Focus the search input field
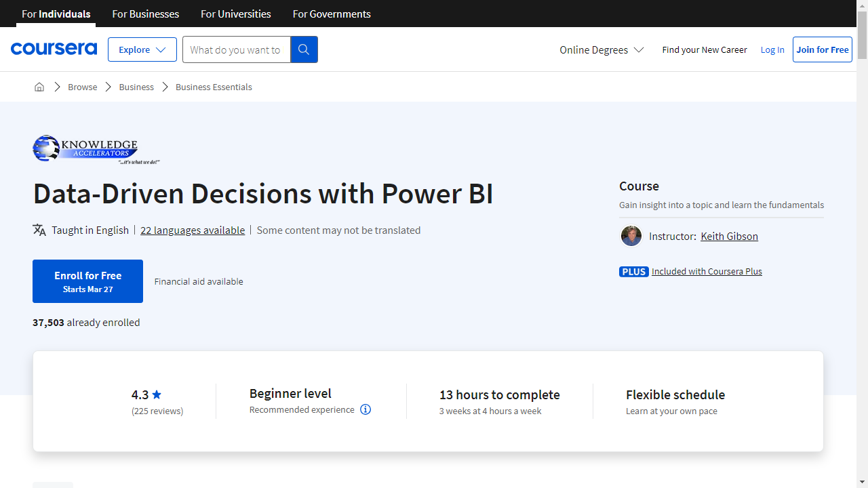This screenshot has height=488, width=868. tap(236, 49)
